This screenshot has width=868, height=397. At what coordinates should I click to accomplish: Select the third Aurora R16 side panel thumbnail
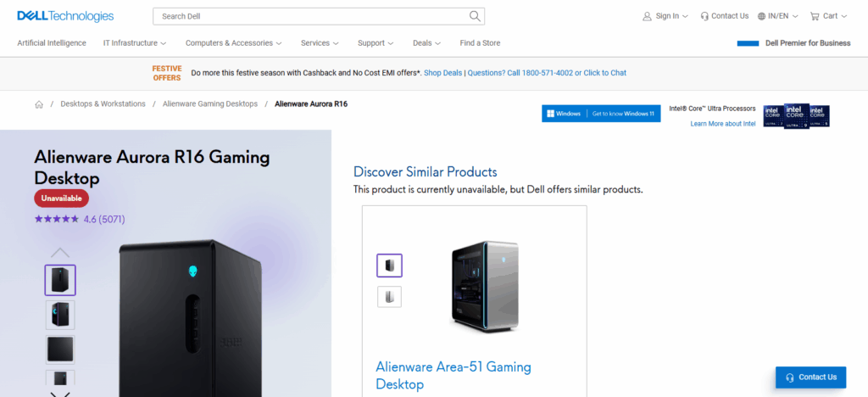[60, 349]
